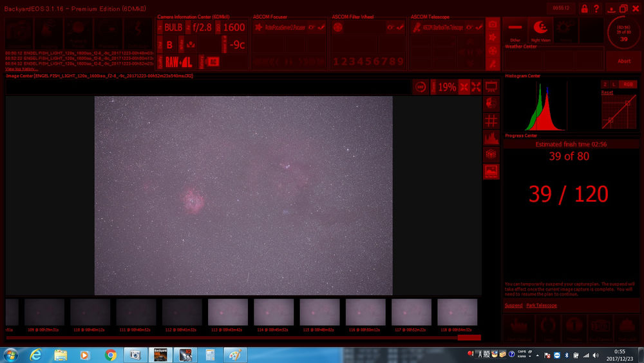The image size is (644, 363).
Task: Open the zoom 19% selector
Action: [x=447, y=87]
